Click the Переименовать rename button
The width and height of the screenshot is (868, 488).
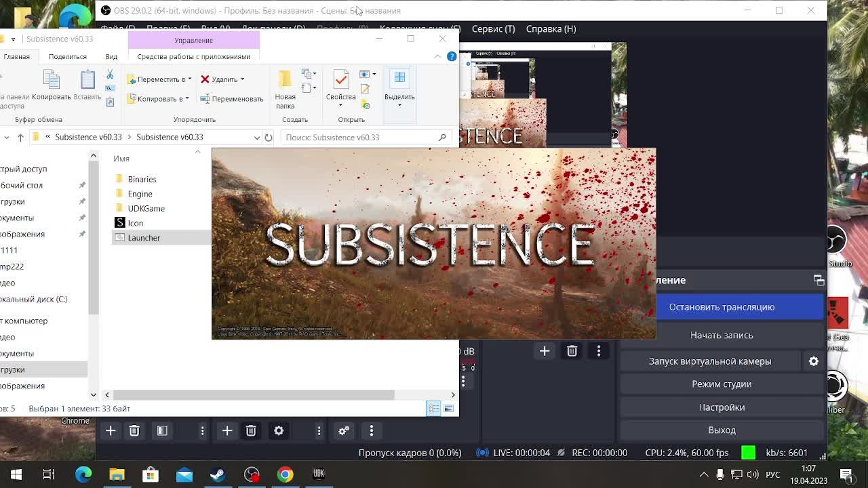point(231,99)
